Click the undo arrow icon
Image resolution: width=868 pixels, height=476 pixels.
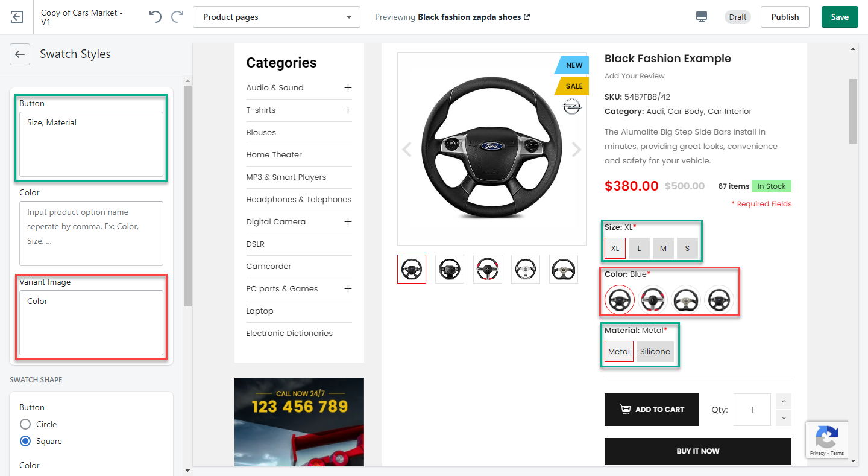(x=156, y=17)
